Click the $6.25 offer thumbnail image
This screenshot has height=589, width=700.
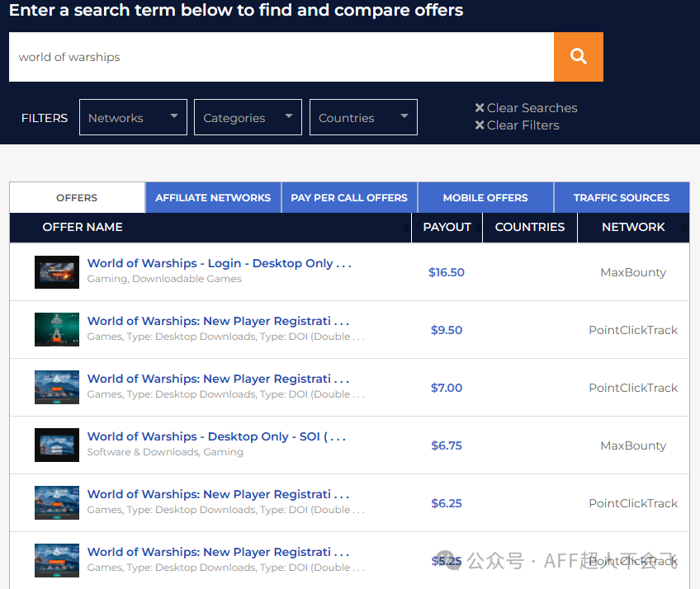coord(57,503)
